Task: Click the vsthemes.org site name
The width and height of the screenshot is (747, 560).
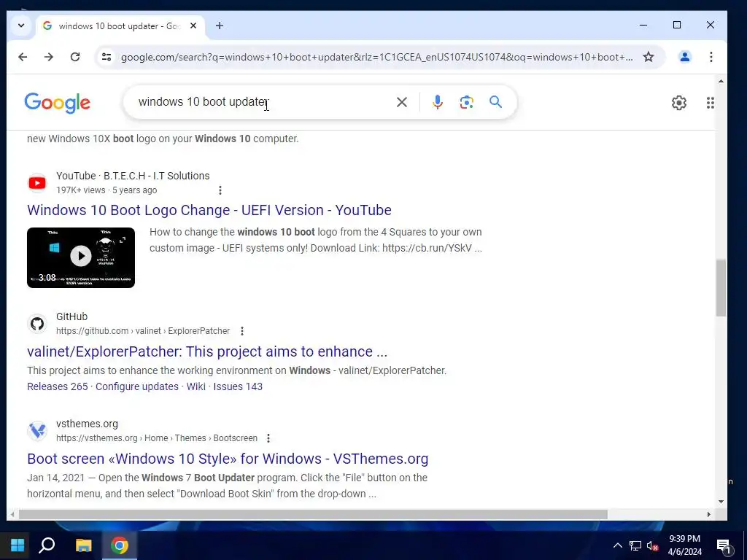Action: pos(87,424)
